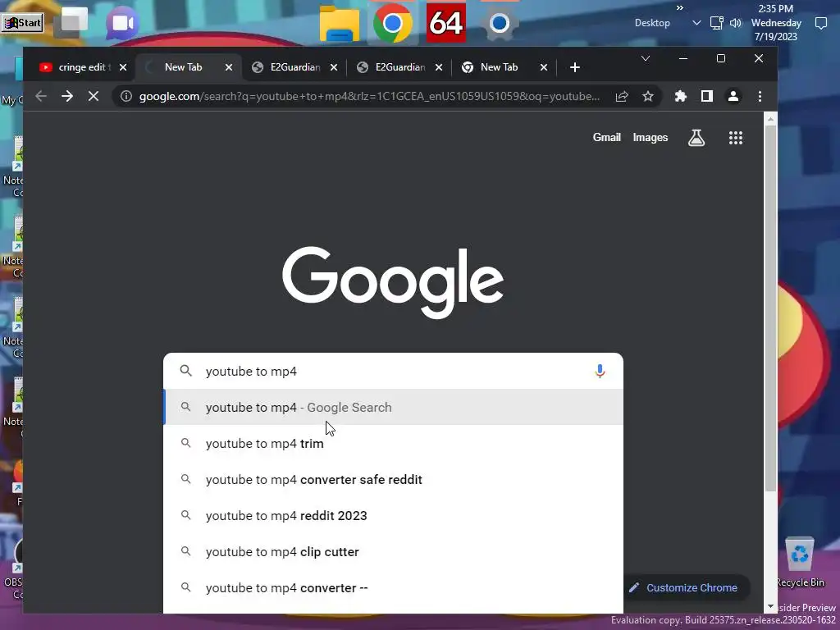Click the scrollbar up arrow

pyautogui.click(x=770, y=119)
